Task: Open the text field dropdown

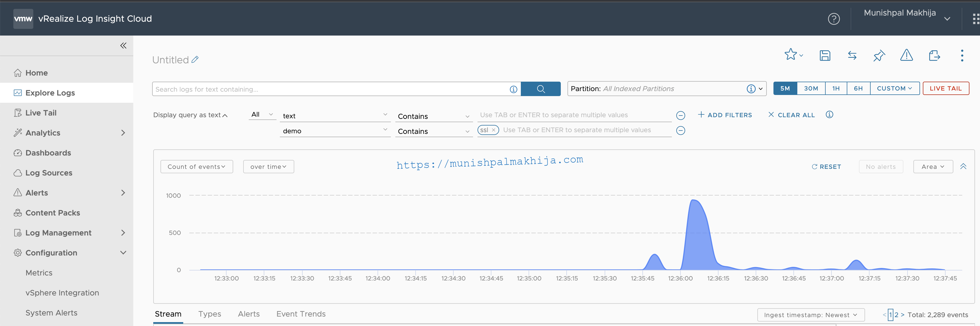Action: coord(335,116)
